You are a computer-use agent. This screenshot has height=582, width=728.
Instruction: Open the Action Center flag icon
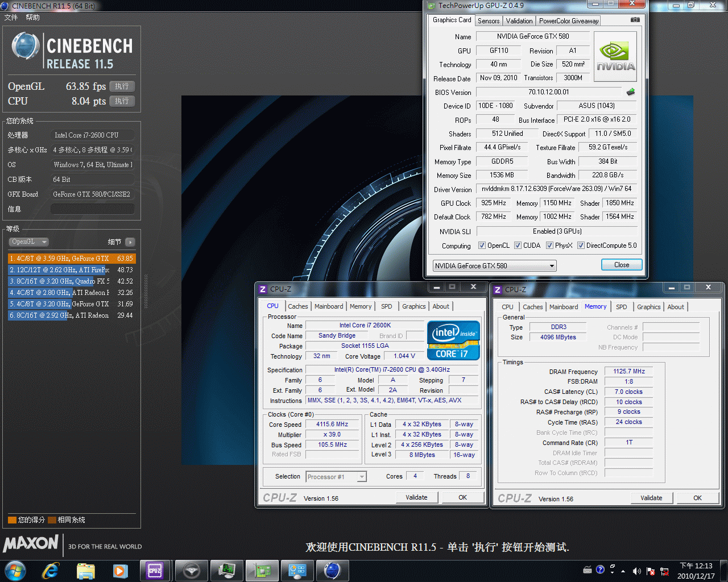tap(650, 571)
